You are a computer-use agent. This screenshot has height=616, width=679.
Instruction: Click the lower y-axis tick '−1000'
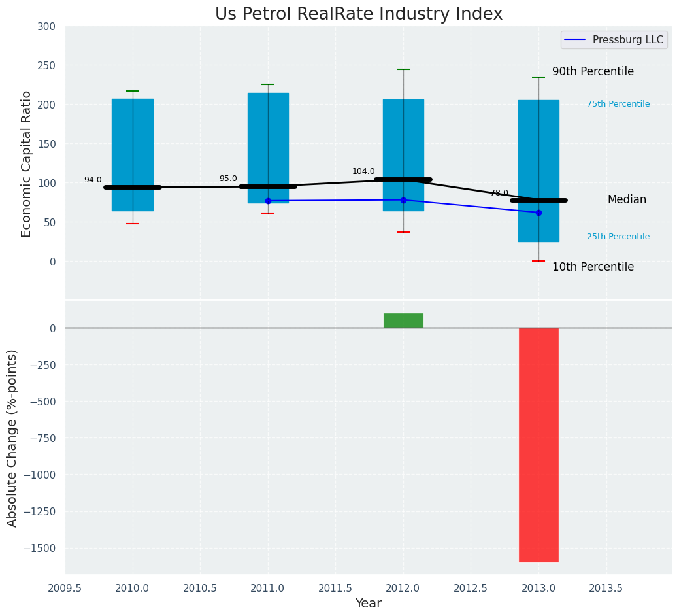39,475
